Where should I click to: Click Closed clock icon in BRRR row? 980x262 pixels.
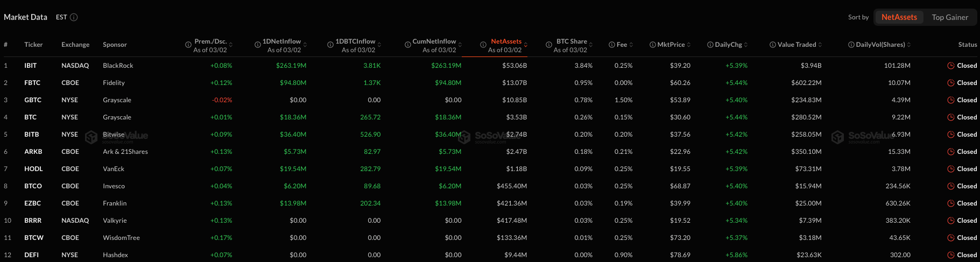pos(951,221)
